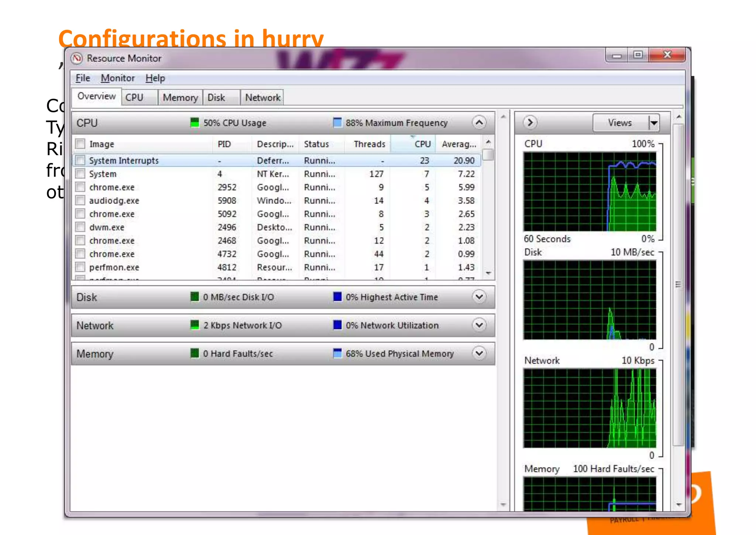Click the Used Physical Memory indicator square
Viewport: 756px width, 535px height.
337,353
